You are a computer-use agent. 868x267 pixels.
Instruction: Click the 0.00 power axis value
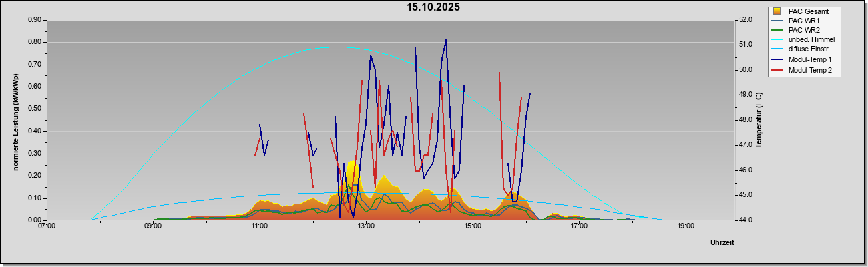point(35,220)
